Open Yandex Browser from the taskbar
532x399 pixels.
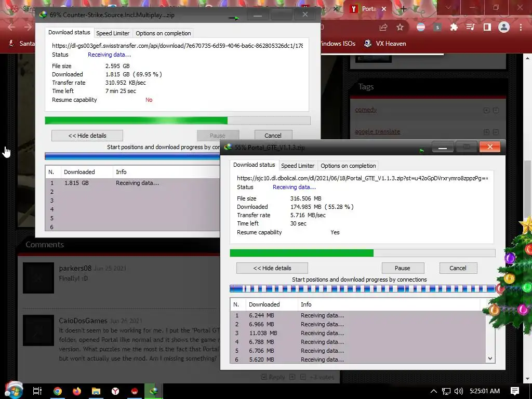[115, 391]
